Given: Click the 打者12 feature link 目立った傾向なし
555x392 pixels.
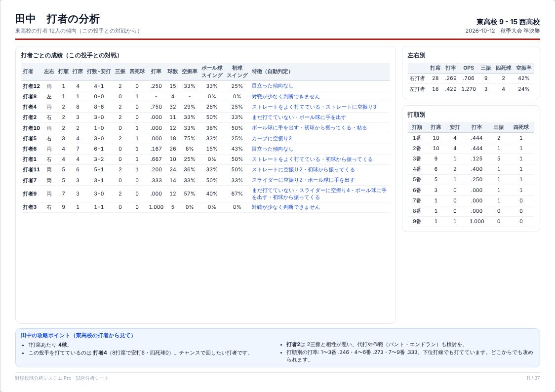Looking at the screenshot, I should (x=272, y=86).
